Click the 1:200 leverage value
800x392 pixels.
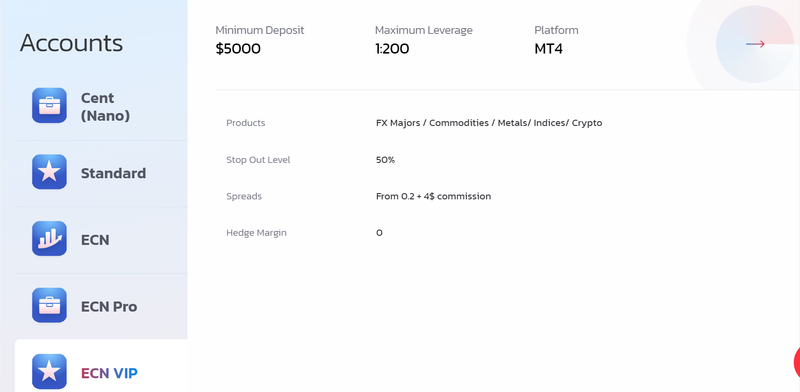pyautogui.click(x=392, y=49)
